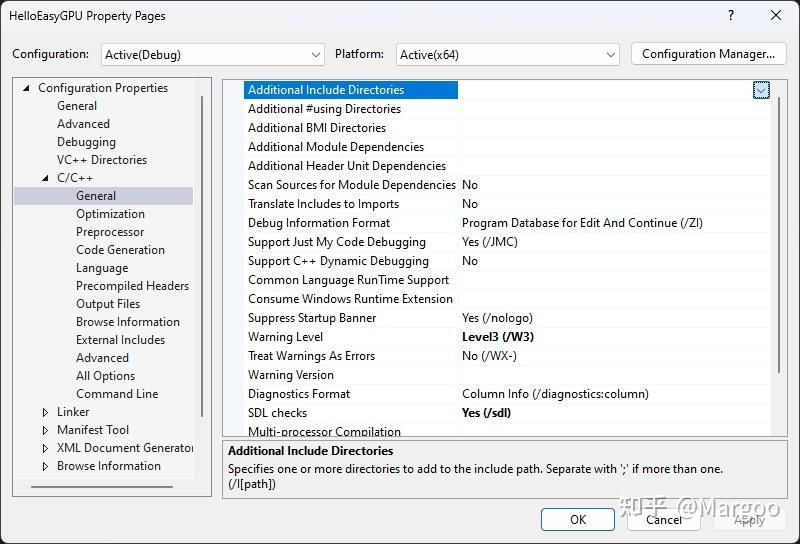This screenshot has width=800, height=544.
Task: Select Code Generation tree item
Action: 120,250
